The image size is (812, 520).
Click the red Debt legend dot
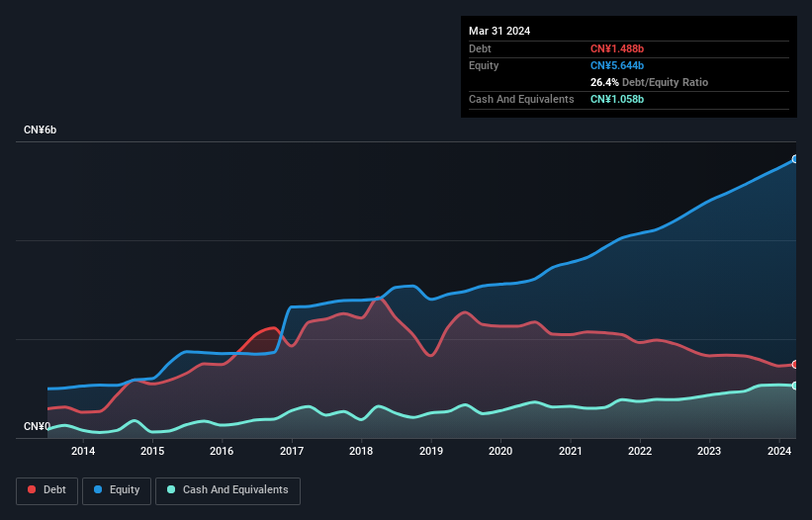point(32,489)
